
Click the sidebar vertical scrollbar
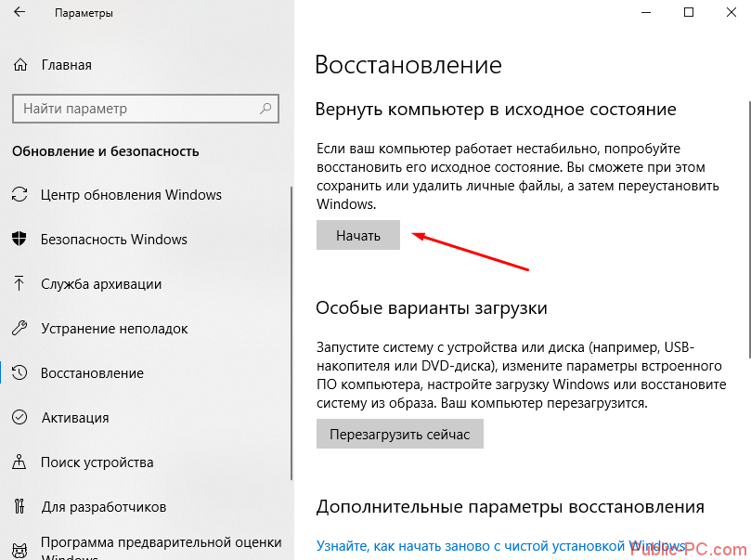coord(291,332)
